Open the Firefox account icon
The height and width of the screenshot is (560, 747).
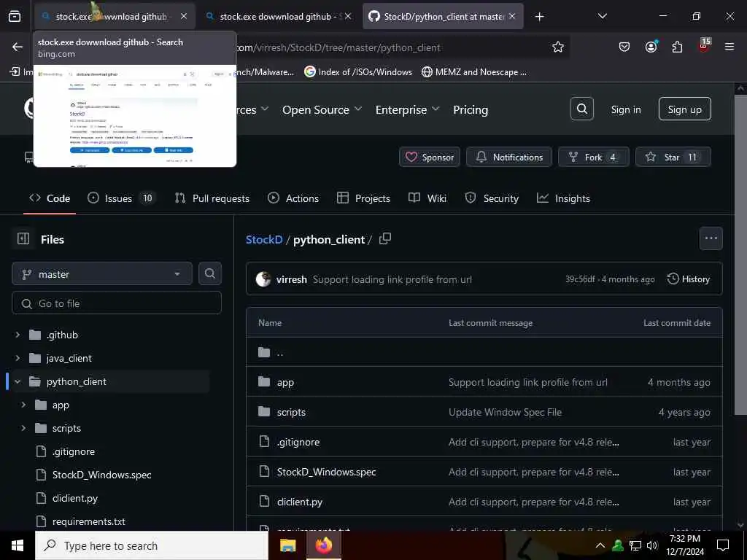pos(651,47)
